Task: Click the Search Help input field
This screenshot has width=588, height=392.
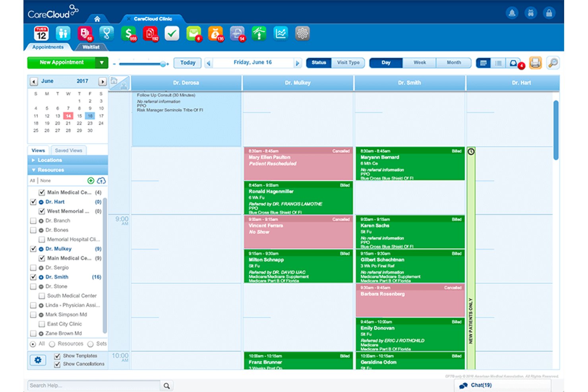Action: [94, 386]
